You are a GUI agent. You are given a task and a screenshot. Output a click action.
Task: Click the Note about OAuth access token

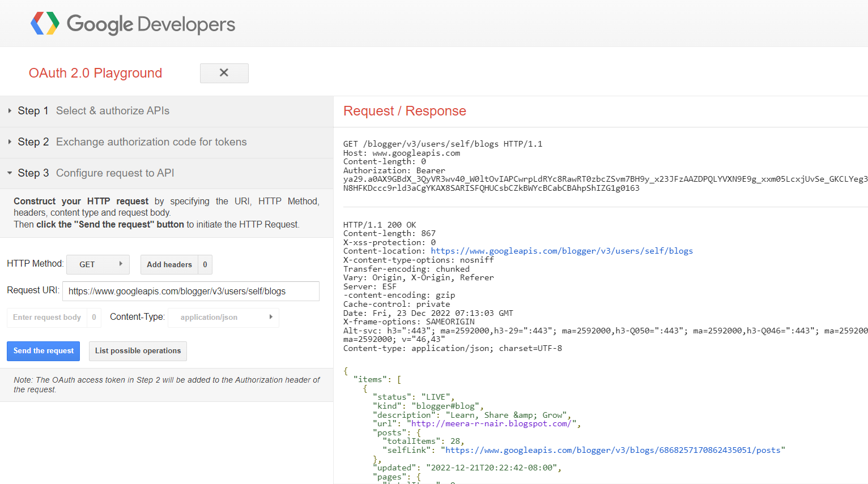click(167, 385)
